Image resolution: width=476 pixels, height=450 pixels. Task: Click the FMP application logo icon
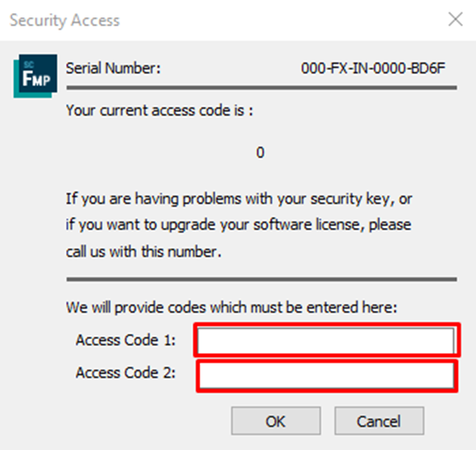click(x=35, y=76)
